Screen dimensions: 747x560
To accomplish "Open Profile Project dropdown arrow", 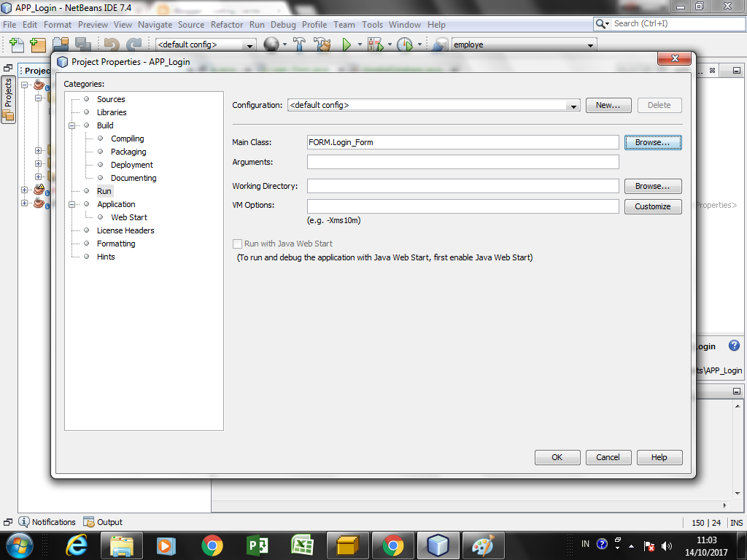I will (419, 44).
